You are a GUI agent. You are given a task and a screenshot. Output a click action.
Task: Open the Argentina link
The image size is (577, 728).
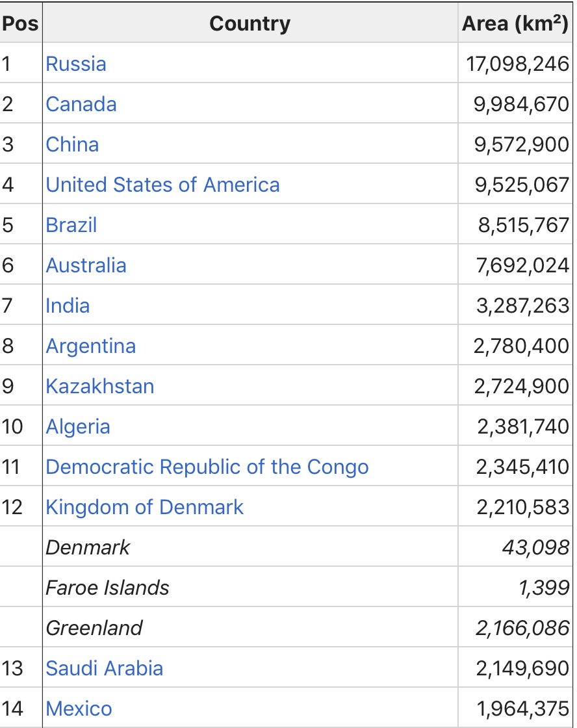click(x=90, y=346)
